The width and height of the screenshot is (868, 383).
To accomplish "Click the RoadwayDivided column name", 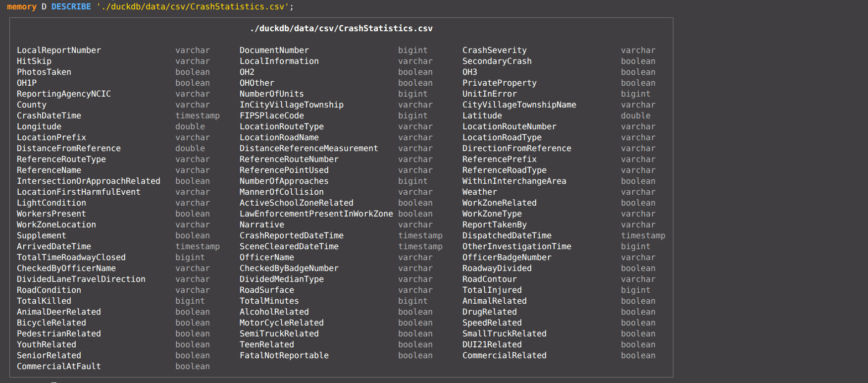I will (x=497, y=269).
